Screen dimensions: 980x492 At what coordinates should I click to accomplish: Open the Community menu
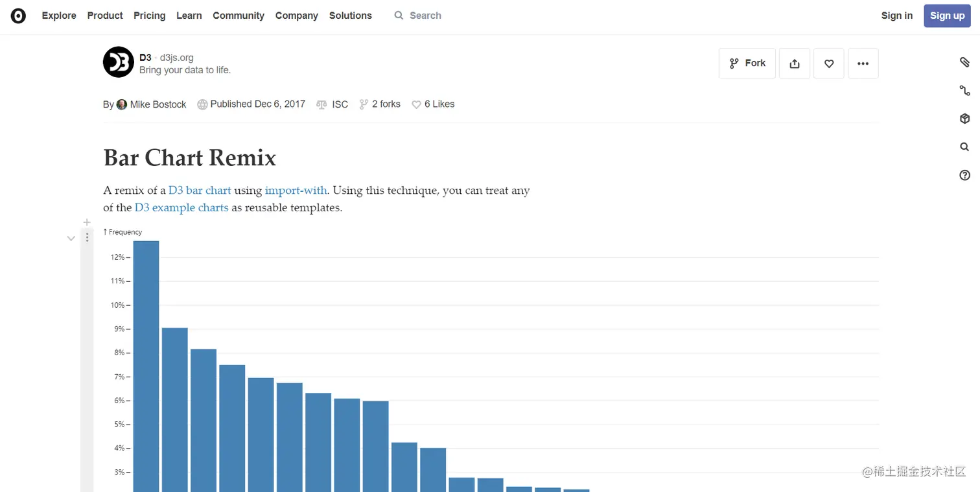click(x=239, y=16)
